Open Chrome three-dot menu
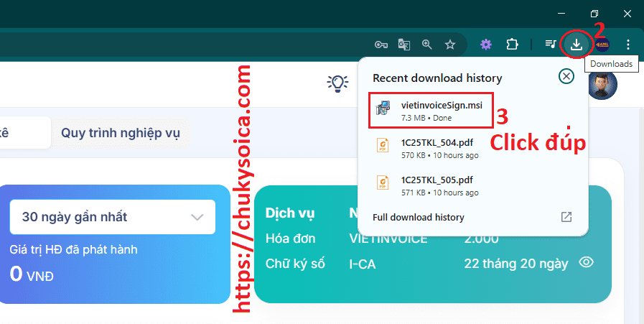This screenshot has height=324, width=644. pyautogui.click(x=628, y=44)
